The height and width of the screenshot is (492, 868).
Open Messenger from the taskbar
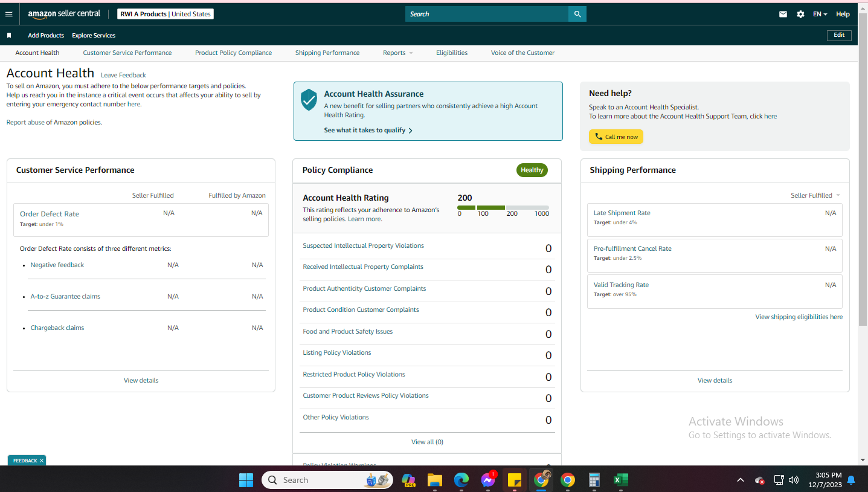pos(488,480)
